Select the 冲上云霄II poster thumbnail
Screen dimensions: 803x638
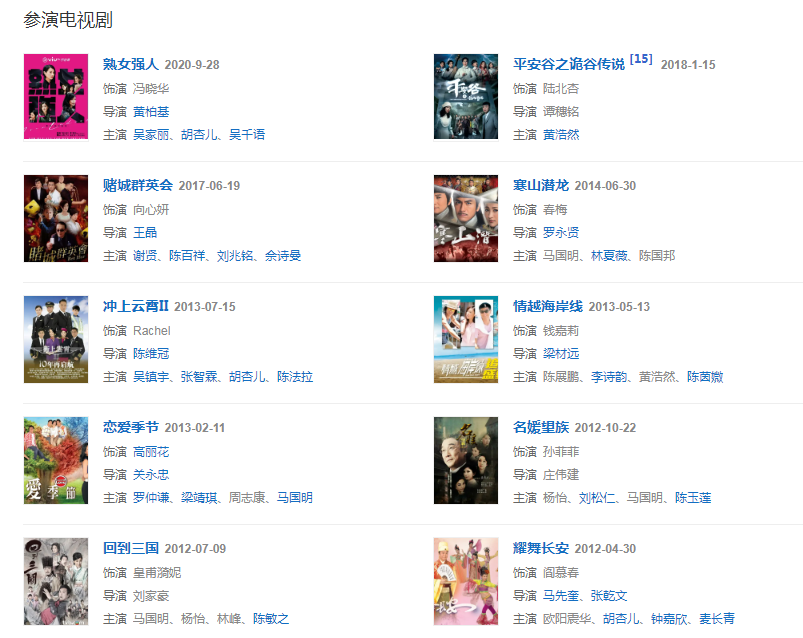(56, 339)
